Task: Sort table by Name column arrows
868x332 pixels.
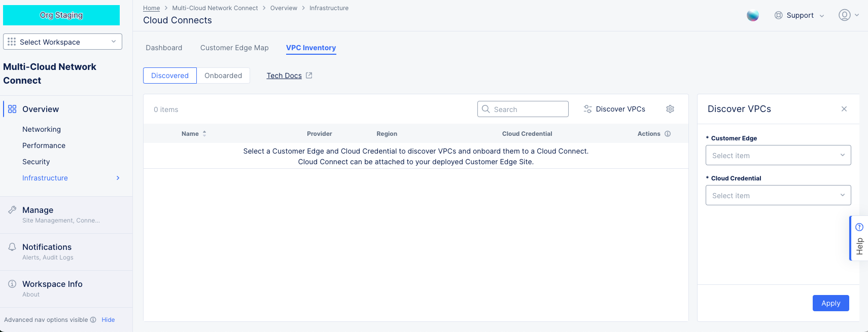Action: [204, 134]
